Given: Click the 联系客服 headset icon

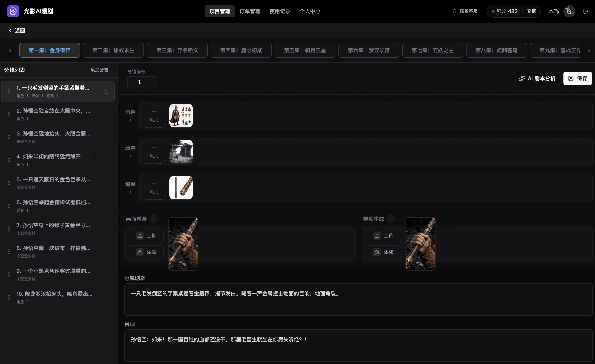Looking at the screenshot, I should click(x=454, y=11).
